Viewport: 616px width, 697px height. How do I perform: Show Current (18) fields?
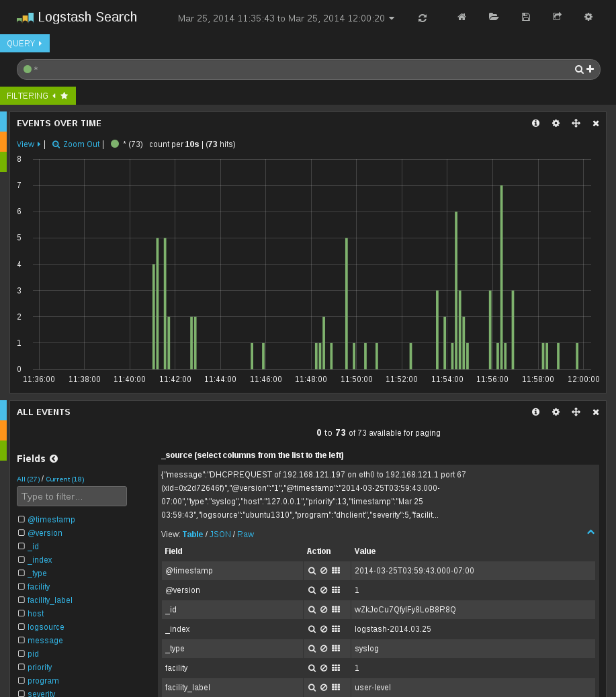(65, 479)
